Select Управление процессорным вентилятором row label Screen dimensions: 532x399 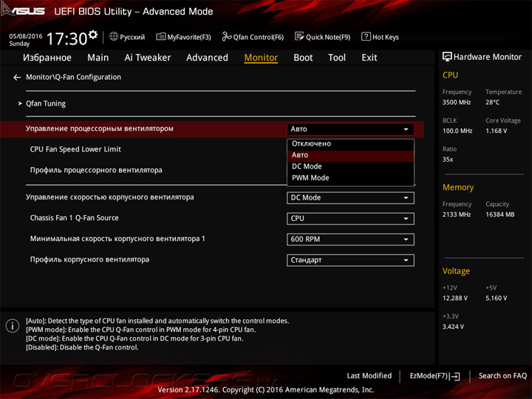click(100, 129)
